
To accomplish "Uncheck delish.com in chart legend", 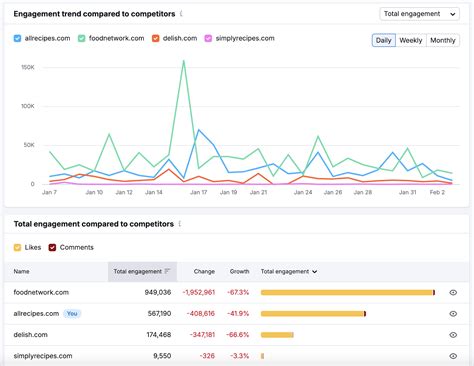I will (156, 38).
